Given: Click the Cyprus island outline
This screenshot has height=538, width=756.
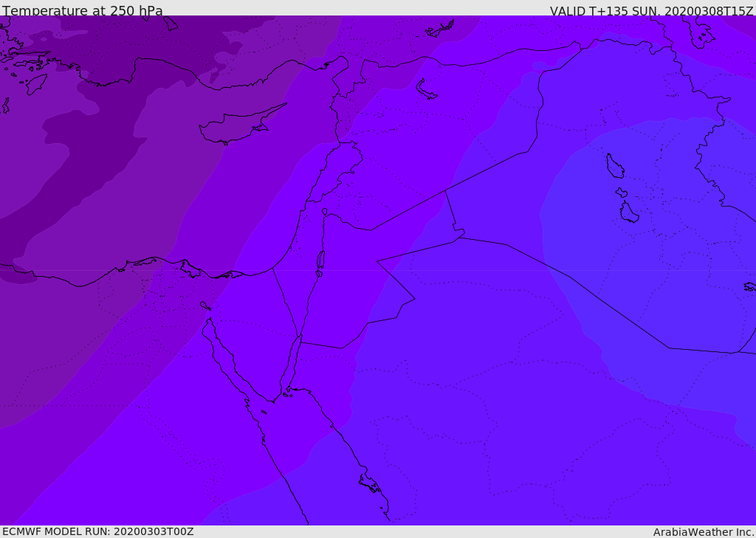Looking at the screenshot, I should 236,128.
